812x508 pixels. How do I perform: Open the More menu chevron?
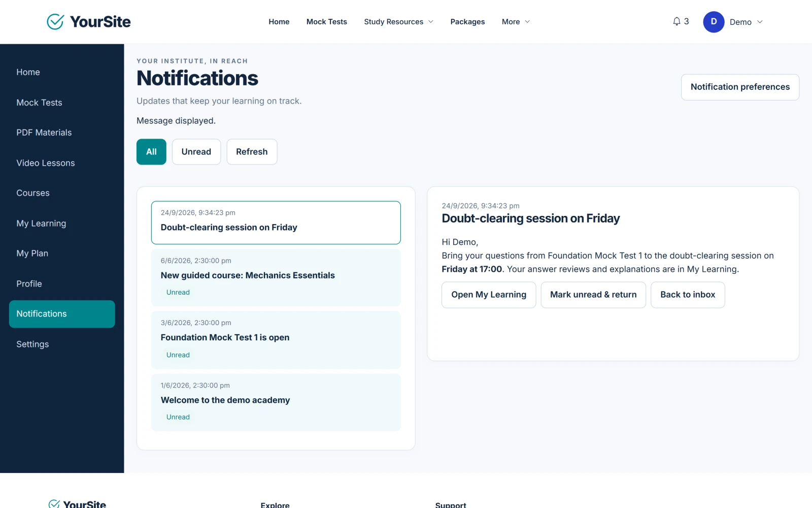pyautogui.click(x=527, y=22)
